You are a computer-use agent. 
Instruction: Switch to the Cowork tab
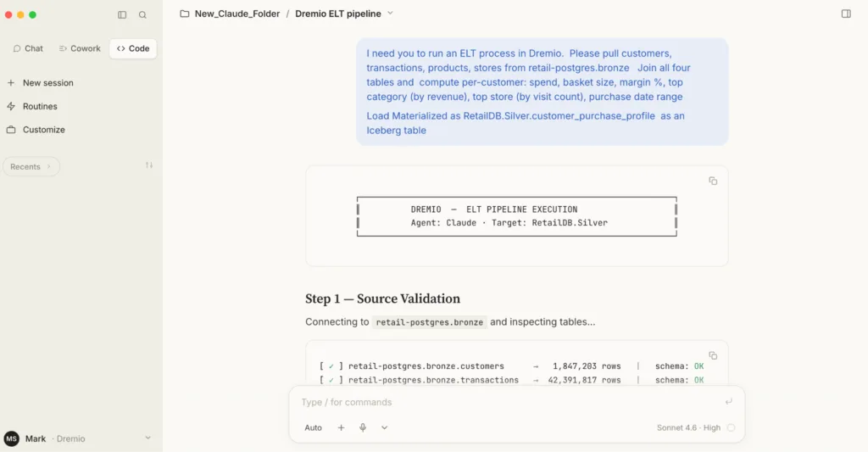(x=80, y=48)
